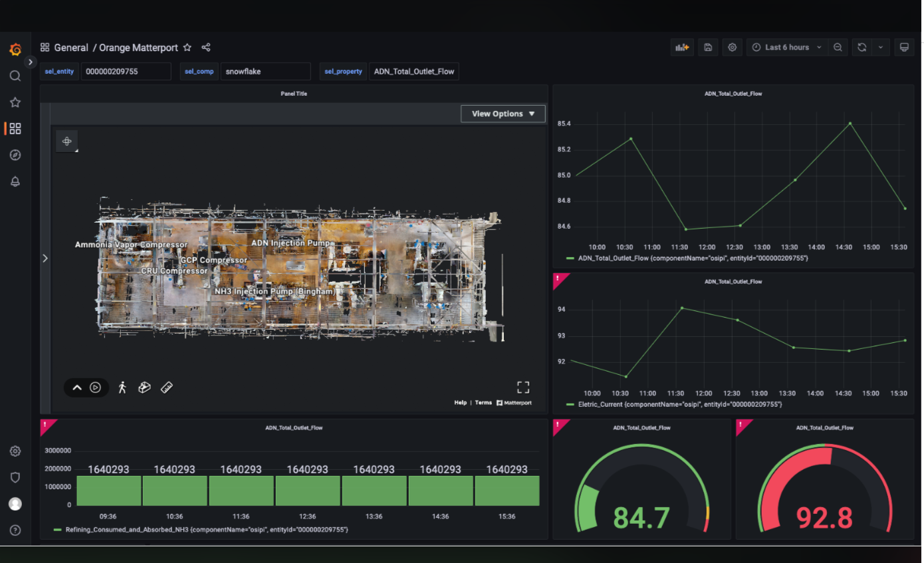924x563 pixels.
Task: Enter fullscreen in Matterport viewer
Action: (523, 388)
